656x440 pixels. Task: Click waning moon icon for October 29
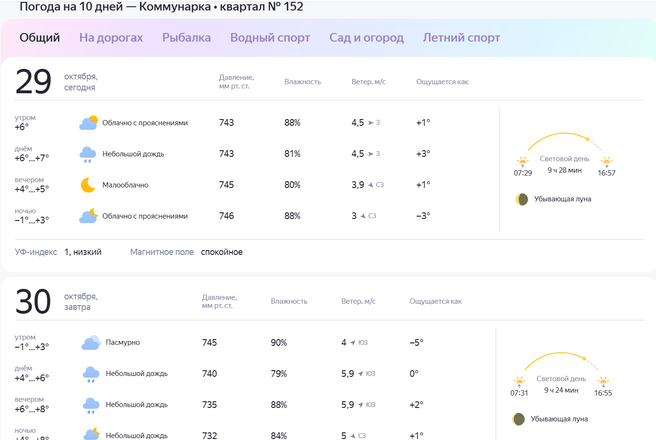522,199
